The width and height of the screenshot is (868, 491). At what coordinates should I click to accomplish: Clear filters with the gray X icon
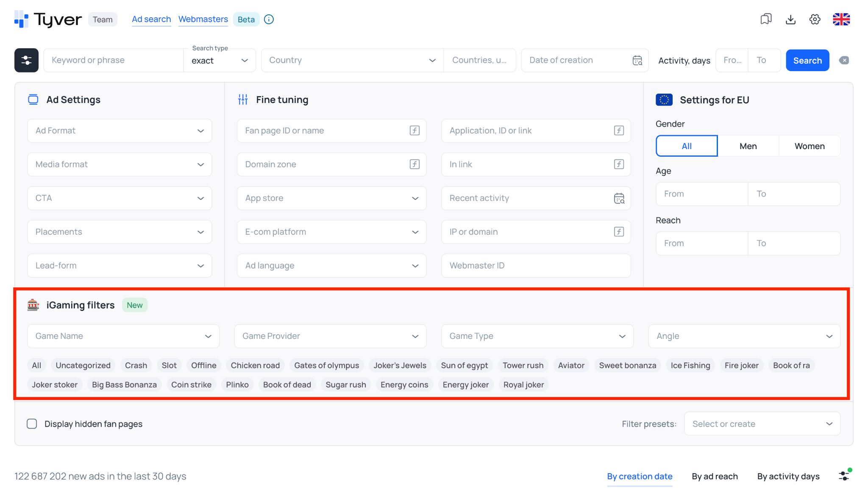point(844,60)
